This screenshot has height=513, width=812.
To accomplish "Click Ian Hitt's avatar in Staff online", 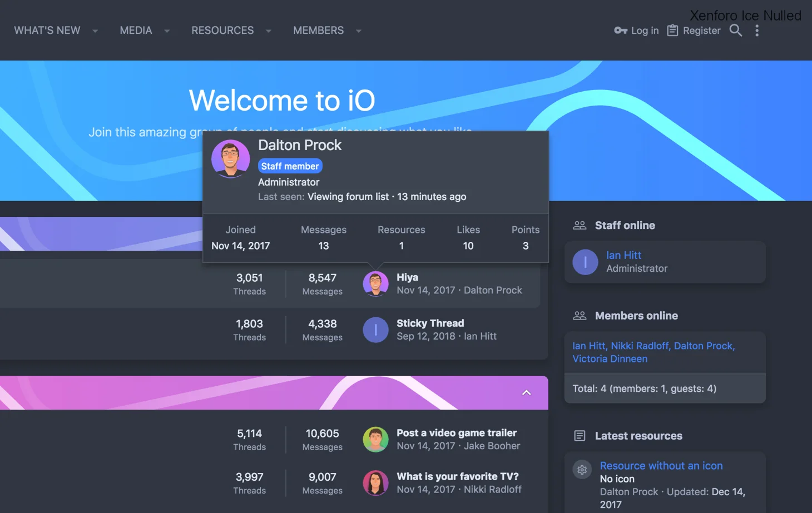I will (x=585, y=262).
